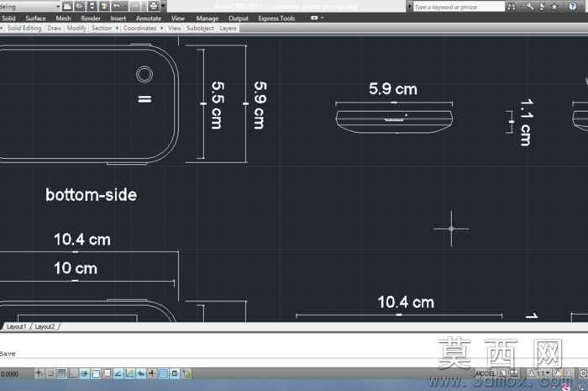Screen dimensions: 588x391
Task: Click the workspace switching gear icon
Action: (583, 373)
